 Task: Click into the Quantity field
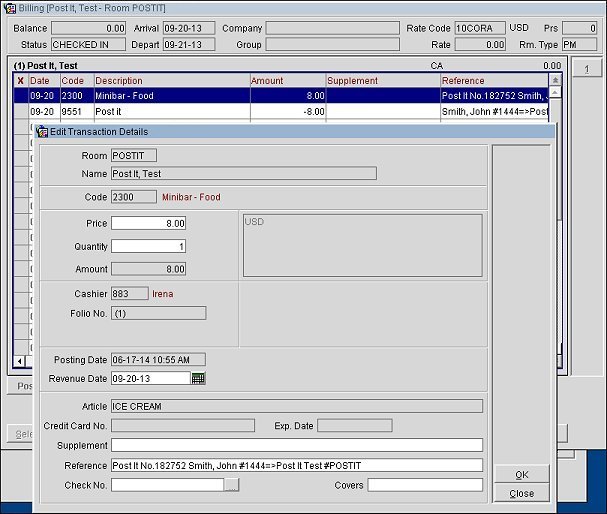pos(148,246)
